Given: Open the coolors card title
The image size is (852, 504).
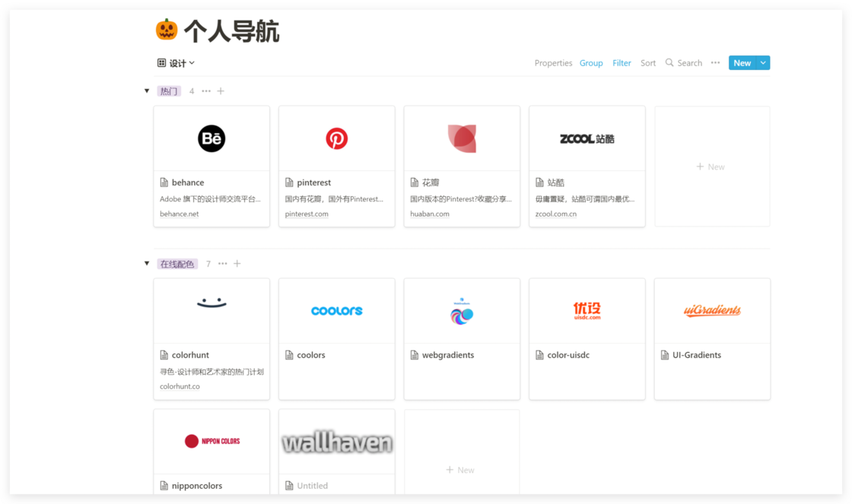Looking at the screenshot, I should [x=311, y=355].
